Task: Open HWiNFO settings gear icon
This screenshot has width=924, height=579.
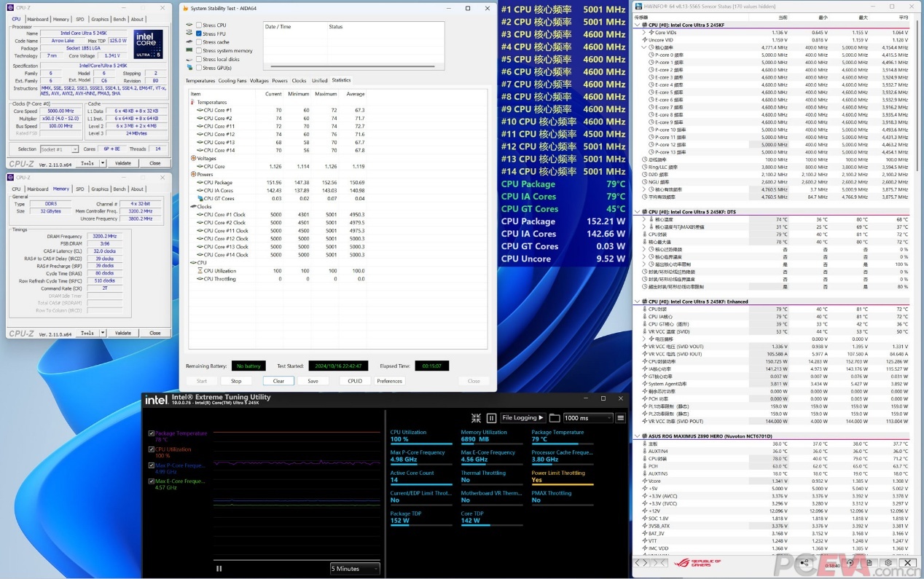Action: (888, 562)
